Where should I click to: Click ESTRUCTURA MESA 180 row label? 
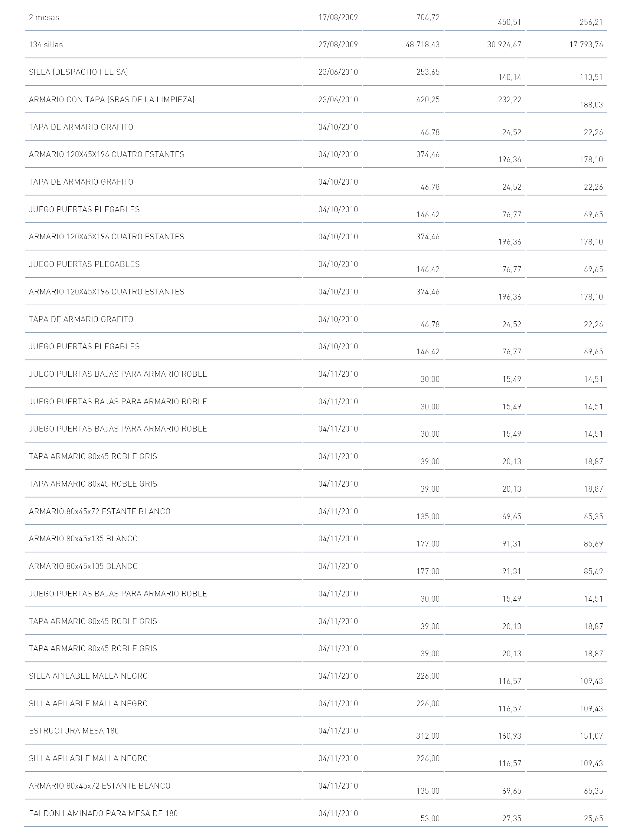(74, 731)
